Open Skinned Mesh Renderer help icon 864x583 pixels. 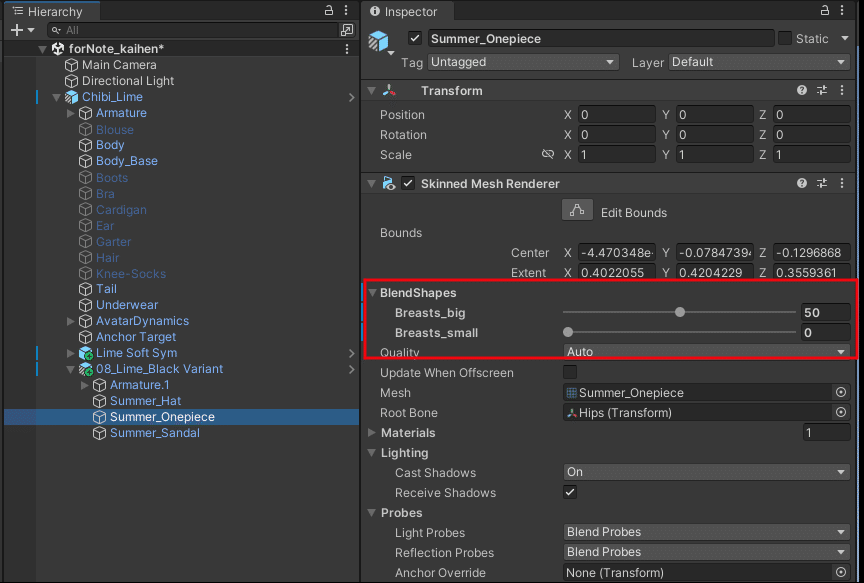802,183
